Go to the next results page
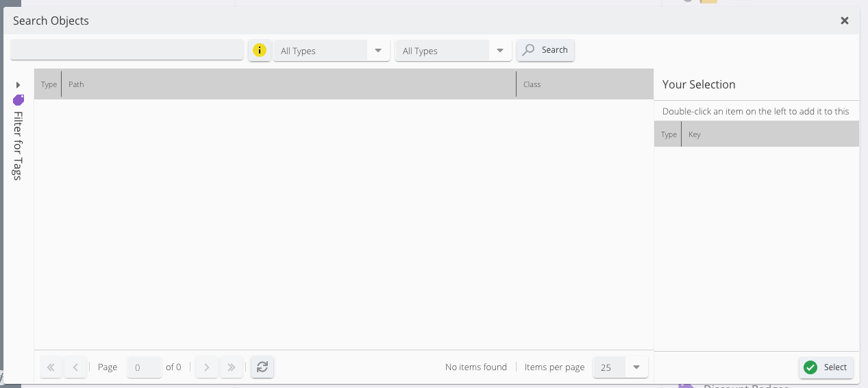The width and height of the screenshot is (868, 388). (207, 367)
